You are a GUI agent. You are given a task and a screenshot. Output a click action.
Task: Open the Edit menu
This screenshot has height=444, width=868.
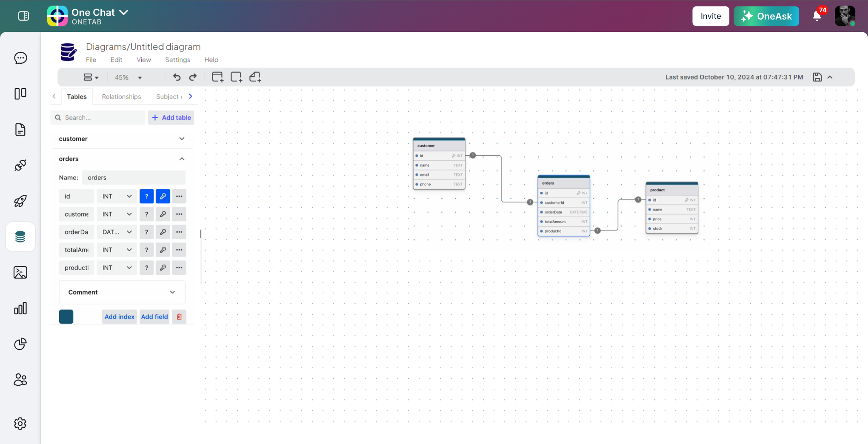click(116, 60)
